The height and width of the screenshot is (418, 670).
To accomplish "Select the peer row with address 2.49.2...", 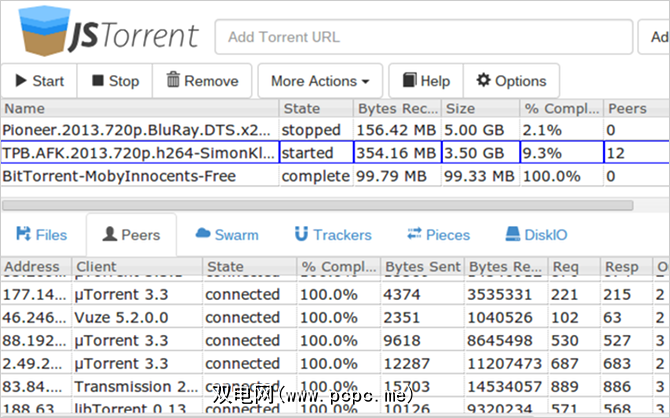I will (335, 363).
